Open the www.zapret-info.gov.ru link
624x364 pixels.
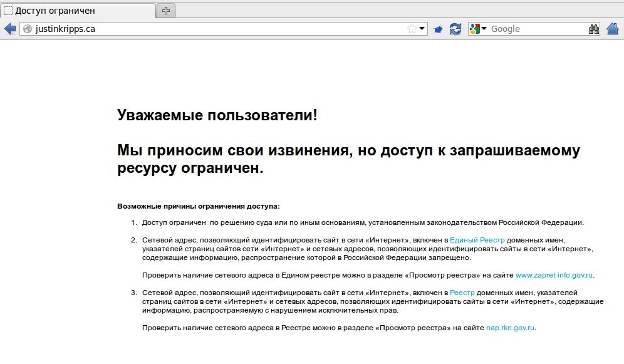554,275
